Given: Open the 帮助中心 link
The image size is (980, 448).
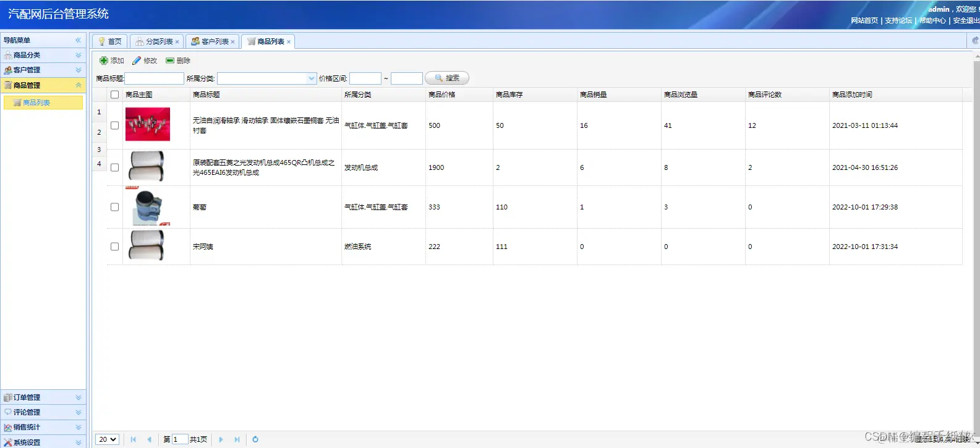Looking at the screenshot, I should pyautogui.click(x=932, y=20).
